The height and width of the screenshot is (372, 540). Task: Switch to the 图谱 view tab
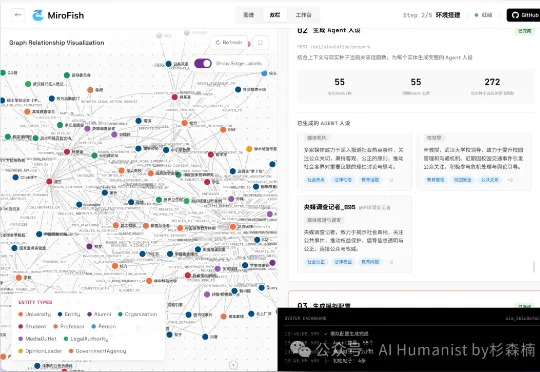coord(249,15)
